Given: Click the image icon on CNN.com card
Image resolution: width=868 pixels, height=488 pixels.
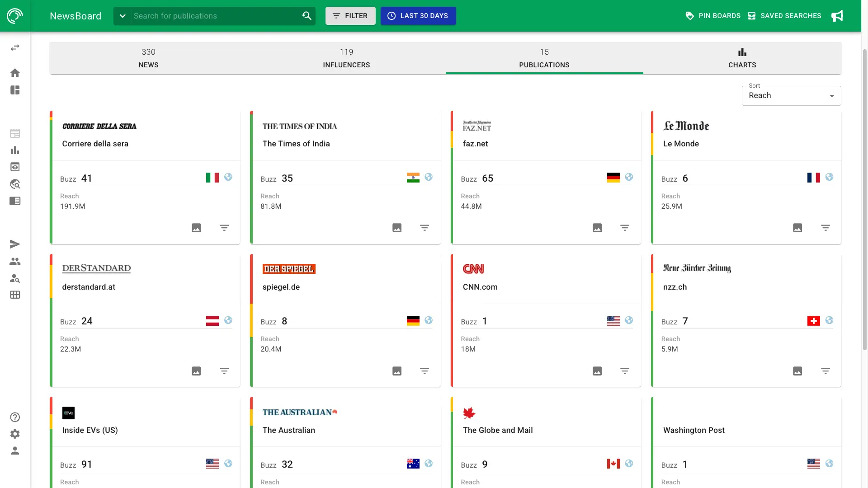Looking at the screenshot, I should tap(597, 371).
